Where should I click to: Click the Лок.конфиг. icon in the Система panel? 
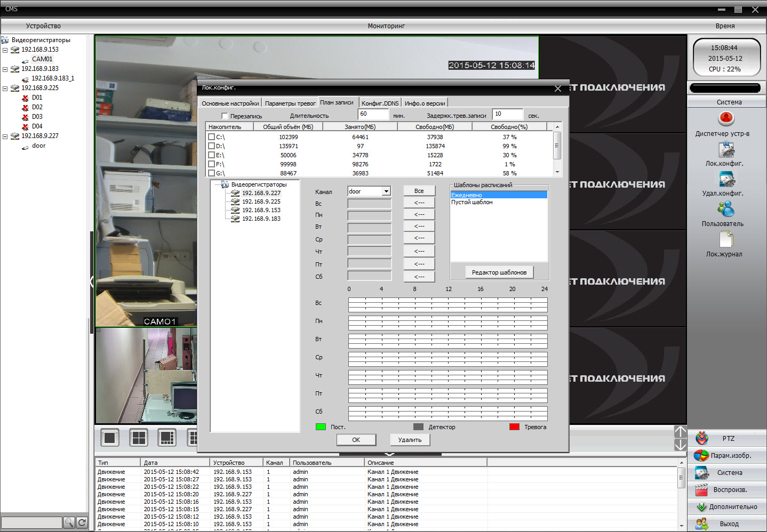pyautogui.click(x=726, y=150)
